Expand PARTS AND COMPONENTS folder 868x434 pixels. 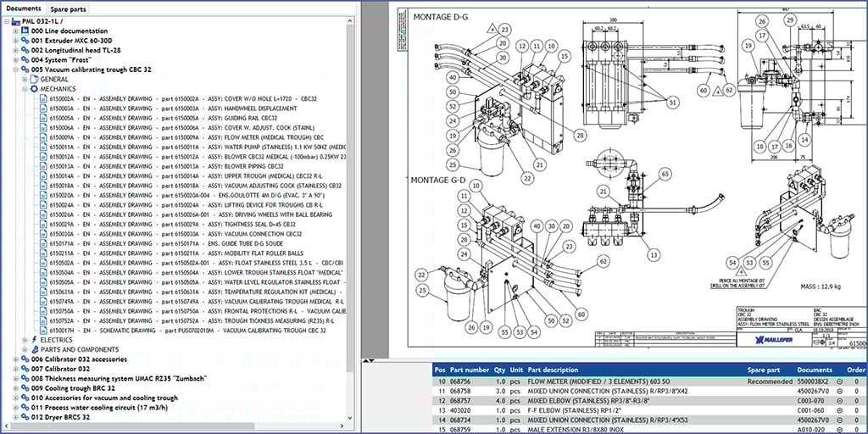coord(25,349)
